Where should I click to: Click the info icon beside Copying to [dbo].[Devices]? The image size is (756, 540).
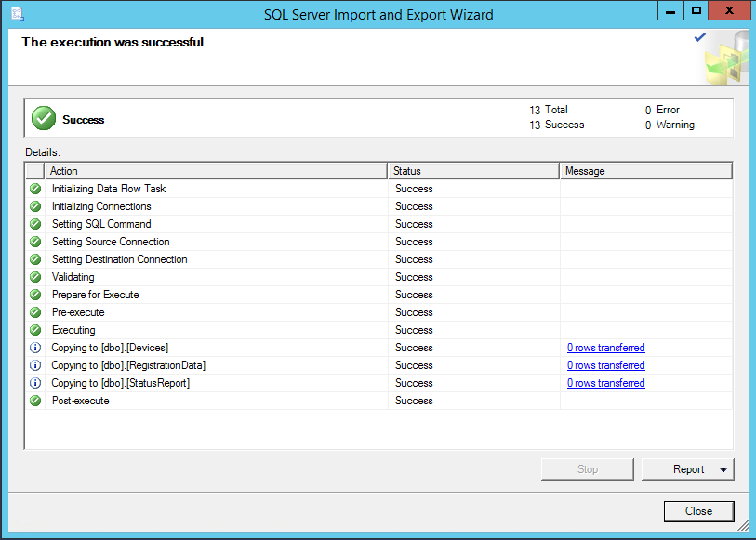click(x=34, y=348)
